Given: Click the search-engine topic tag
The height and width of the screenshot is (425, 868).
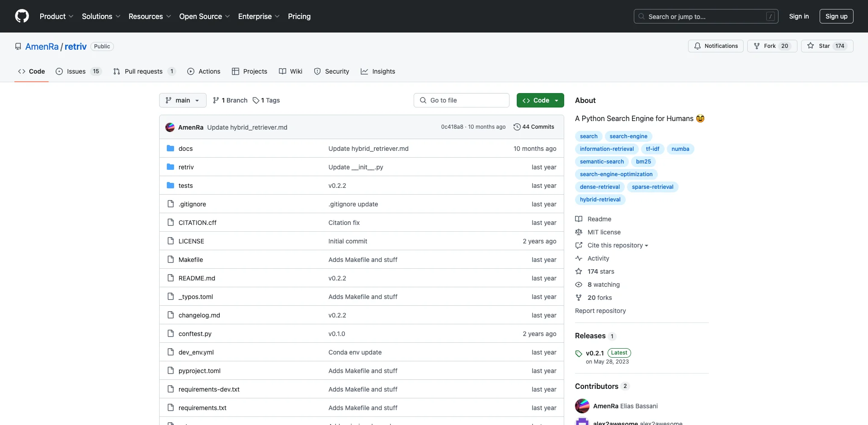Looking at the screenshot, I should coord(628,136).
